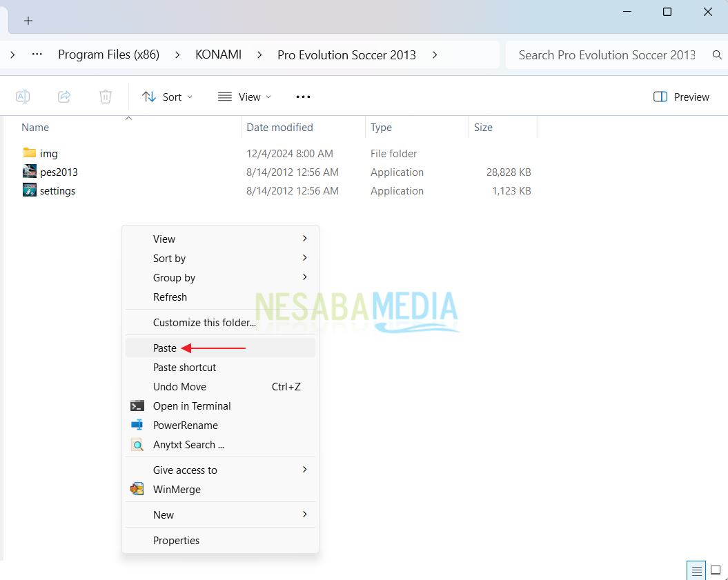Expand the chevron after Program Files (x86)
The image size is (728, 580).
point(177,54)
